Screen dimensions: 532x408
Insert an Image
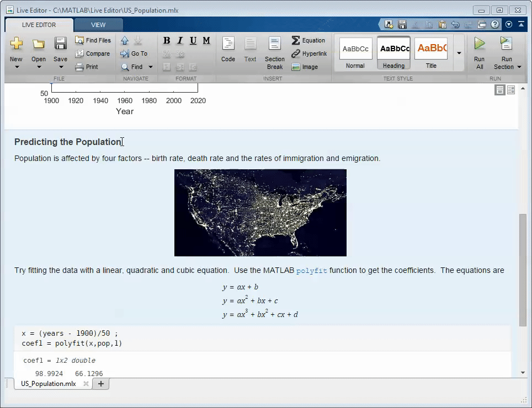pos(305,67)
